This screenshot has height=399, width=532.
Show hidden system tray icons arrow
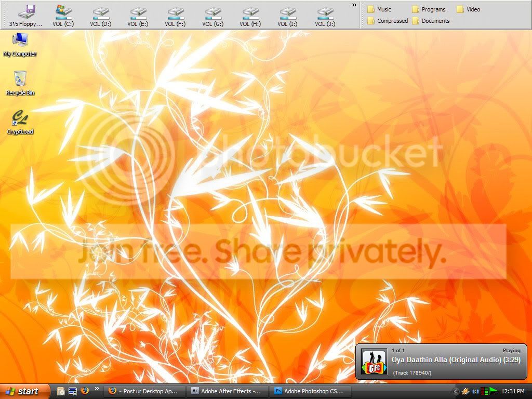tap(456, 392)
